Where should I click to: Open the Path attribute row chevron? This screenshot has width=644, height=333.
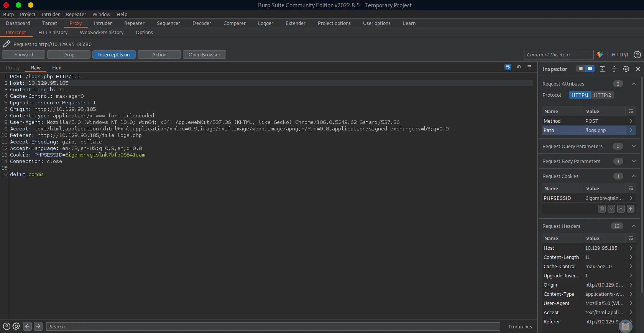[x=631, y=130]
